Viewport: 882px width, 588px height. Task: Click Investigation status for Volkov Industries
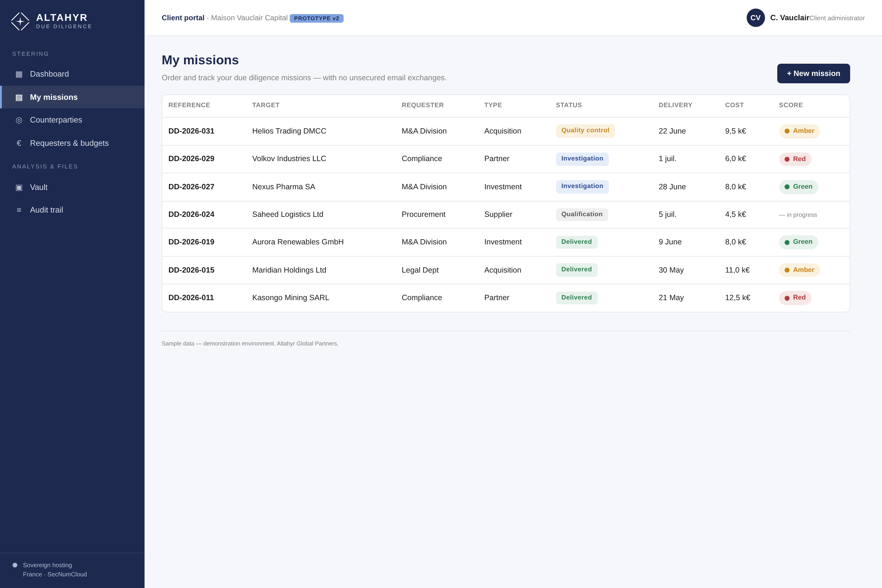point(582,159)
